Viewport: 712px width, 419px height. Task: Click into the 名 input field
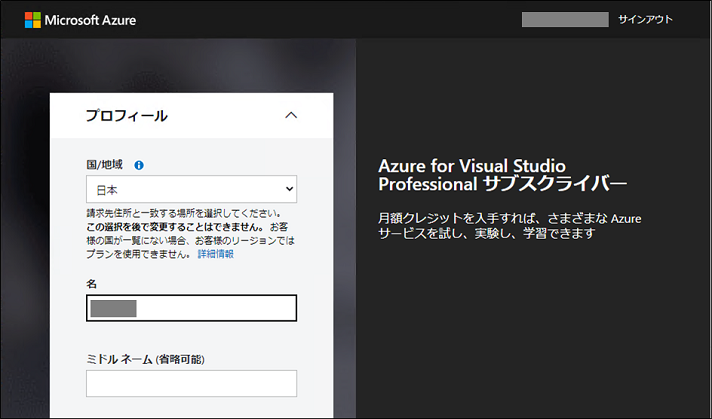[x=192, y=308]
